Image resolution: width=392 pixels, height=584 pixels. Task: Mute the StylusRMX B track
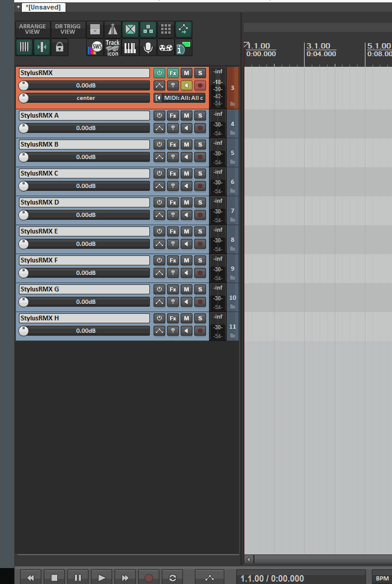click(187, 144)
